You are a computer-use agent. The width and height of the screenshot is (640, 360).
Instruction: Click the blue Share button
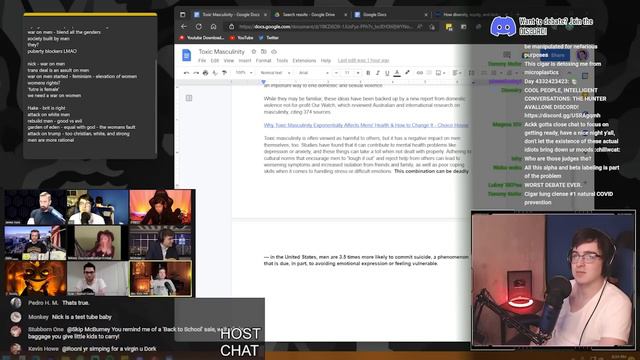click(556, 55)
